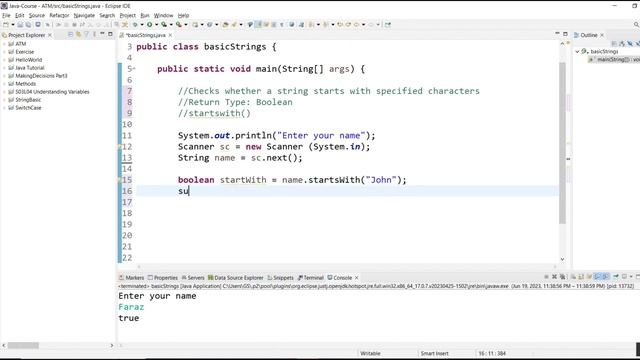The width and height of the screenshot is (640, 360).
Task: Maximize the editor area
Action: [565, 34]
